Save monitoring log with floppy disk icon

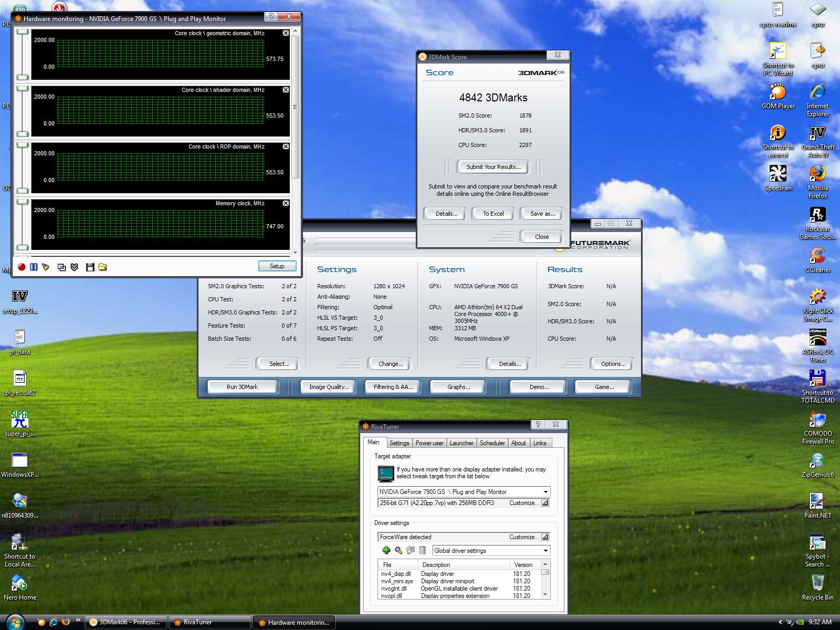click(x=90, y=267)
